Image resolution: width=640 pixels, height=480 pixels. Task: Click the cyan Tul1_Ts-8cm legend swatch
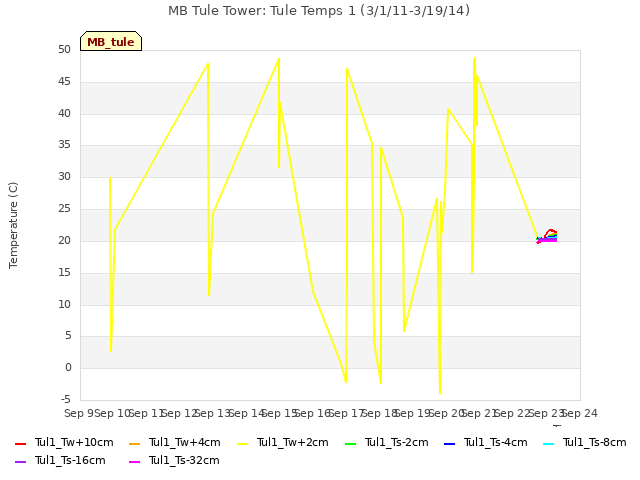point(549,443)
